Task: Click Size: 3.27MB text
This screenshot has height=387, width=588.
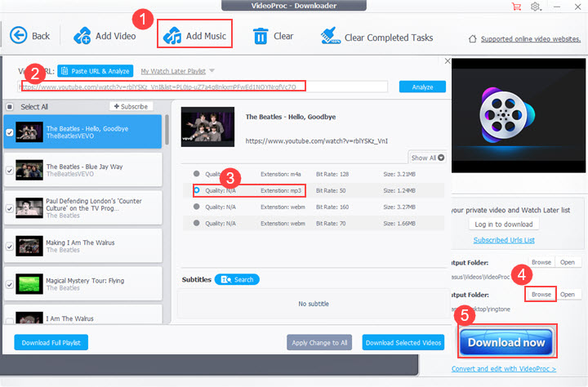Action: coord(399,207)
